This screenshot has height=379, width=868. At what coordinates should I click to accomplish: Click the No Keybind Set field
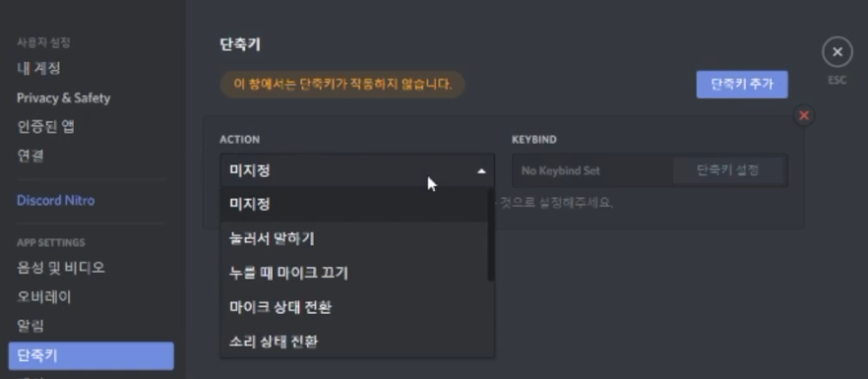point(592,170)
